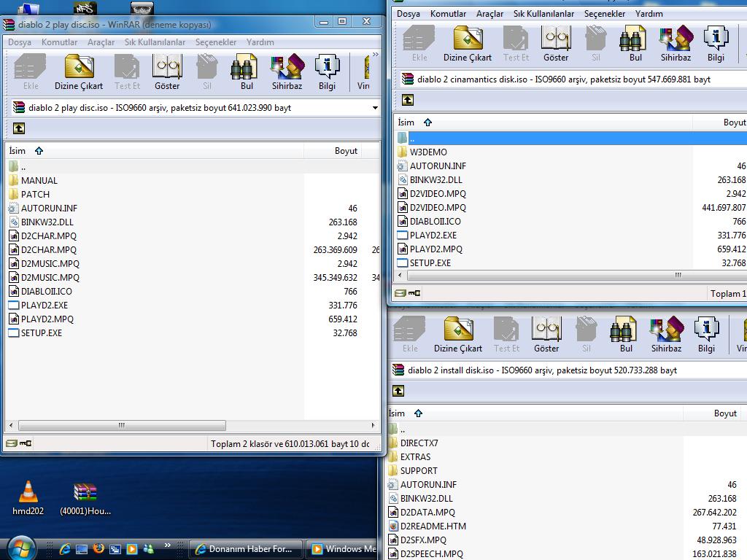The height and width of the screenshot is (560, 747).
Task: Click Bilgi info icon in cinematics window
Action: point(716,44)
